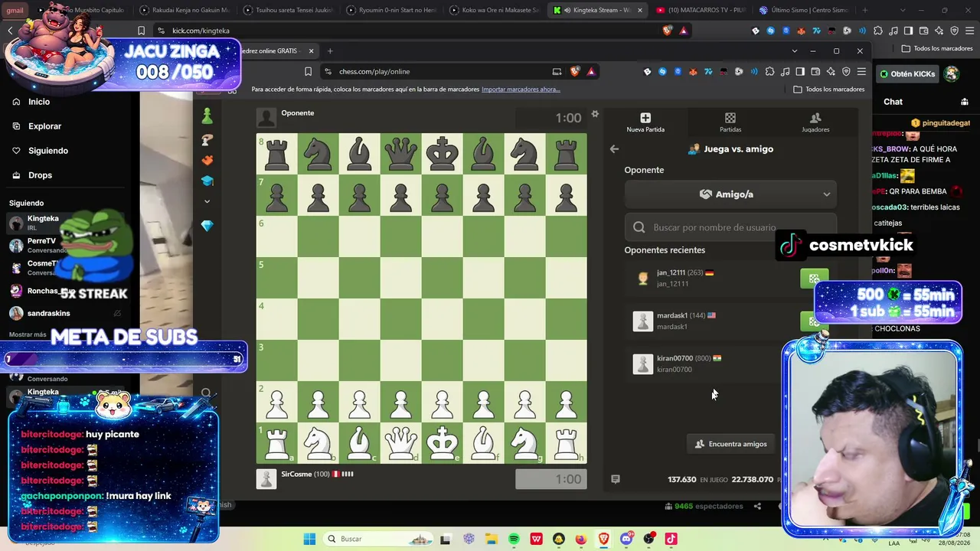Click mardask1 avatar in recent opponents
980x551 pixels.
tap(643, 321)
